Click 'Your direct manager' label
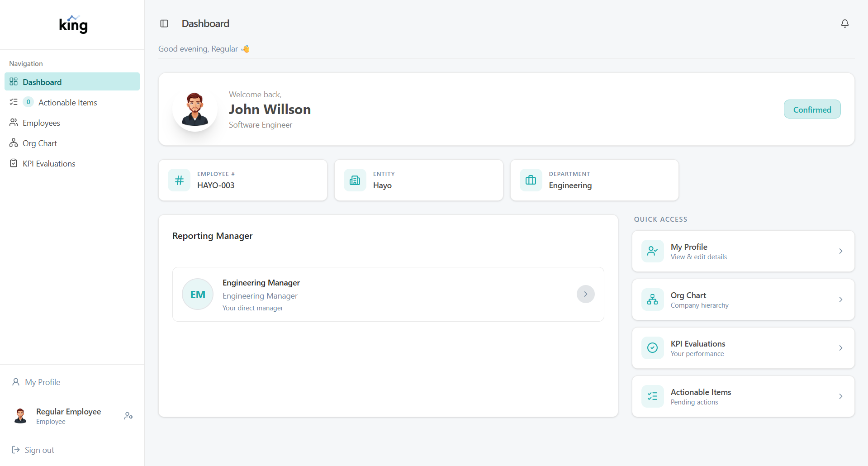Viewport: 868px width, 466px height. [252, 308]
